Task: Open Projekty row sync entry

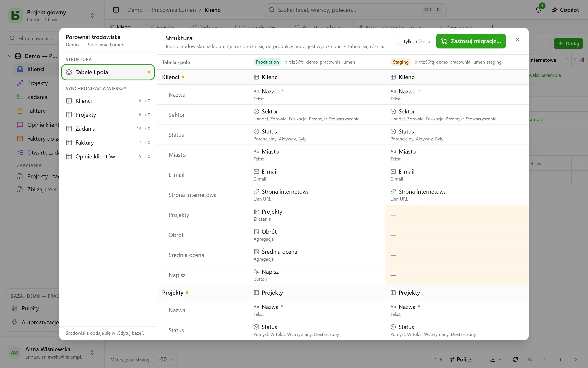Action: coord(108,115)
